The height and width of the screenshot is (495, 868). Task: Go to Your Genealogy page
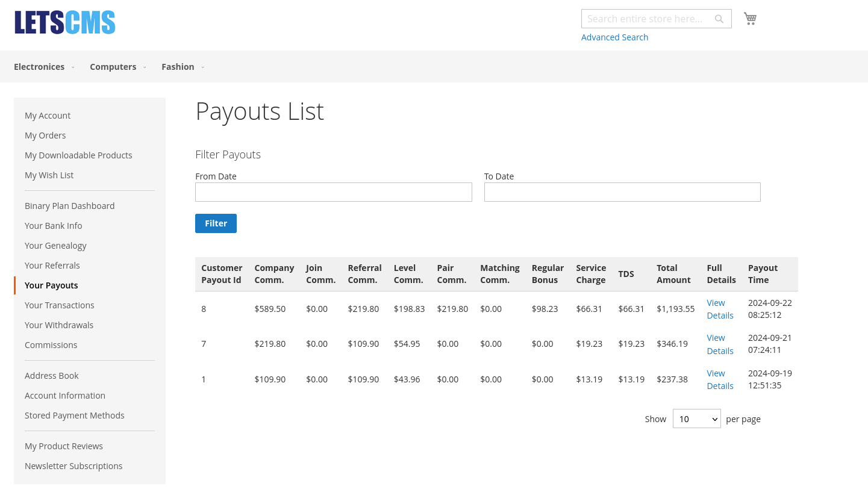coord(55,245)
